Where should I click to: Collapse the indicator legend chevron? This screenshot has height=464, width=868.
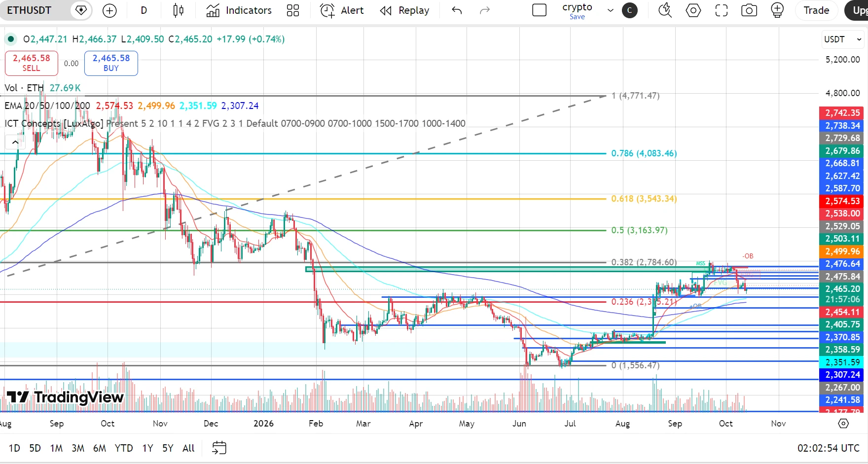click(15, 143)
